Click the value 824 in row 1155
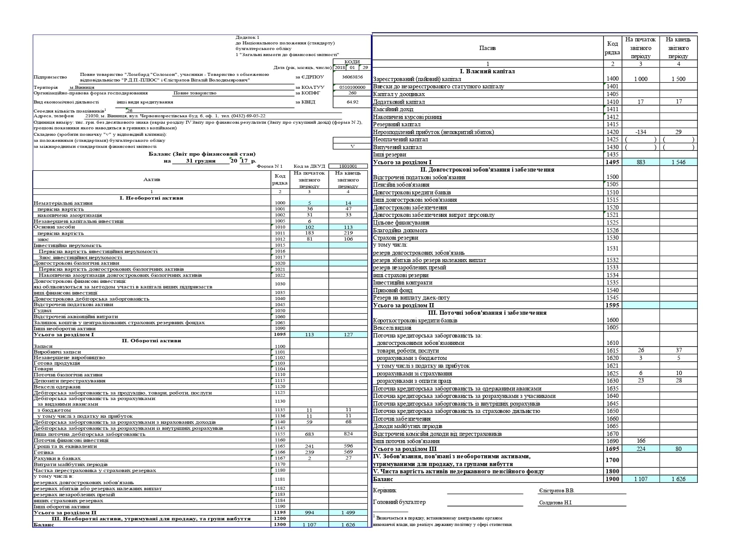The width and height of the screenshot is (756, 535). pos(348,434)
